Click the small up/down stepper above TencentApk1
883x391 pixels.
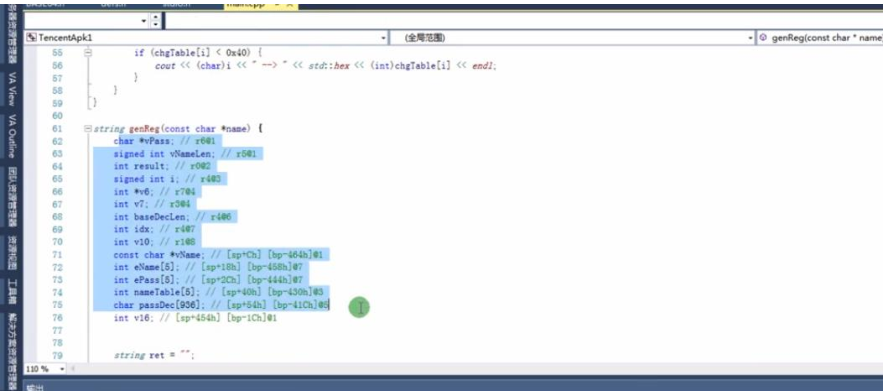(155, 21)
